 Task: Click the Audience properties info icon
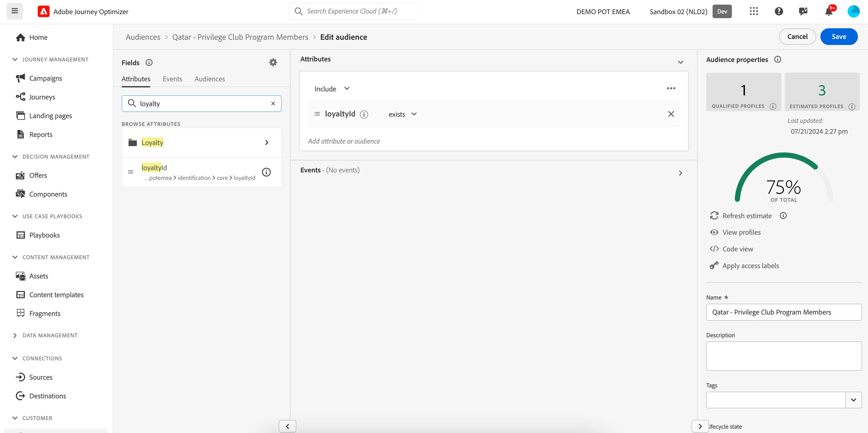(x=778, y=59)
